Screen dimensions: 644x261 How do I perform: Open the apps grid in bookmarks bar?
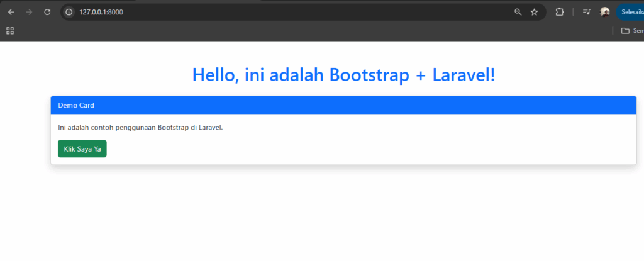10,30
